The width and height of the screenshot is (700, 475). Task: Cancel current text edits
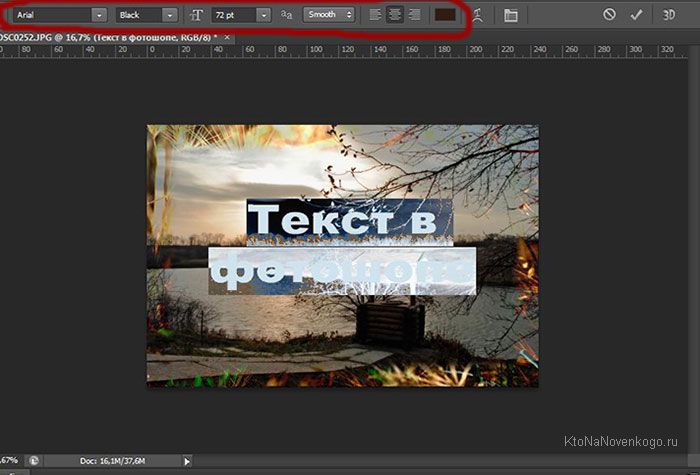pos(609,15)
